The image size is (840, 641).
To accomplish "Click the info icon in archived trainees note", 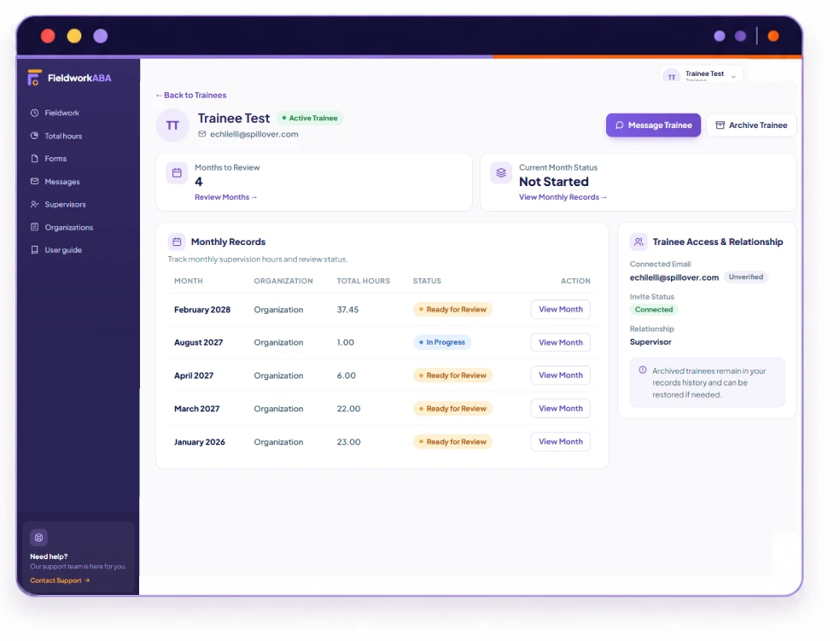I will tap(642, 370).
